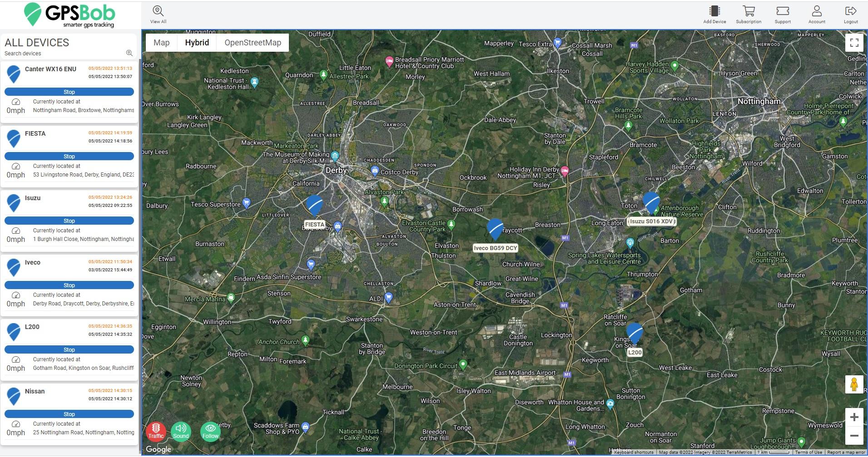The height and width of the screenshot is (457, 868).
Task: Click the speedometer icon for Nissan
Action: (x=16, y=424)
